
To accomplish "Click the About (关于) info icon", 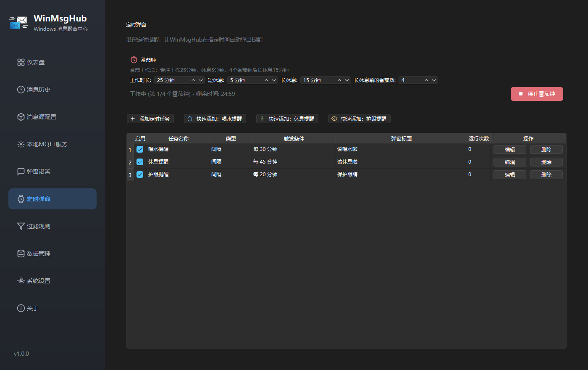I will point(21,308).
